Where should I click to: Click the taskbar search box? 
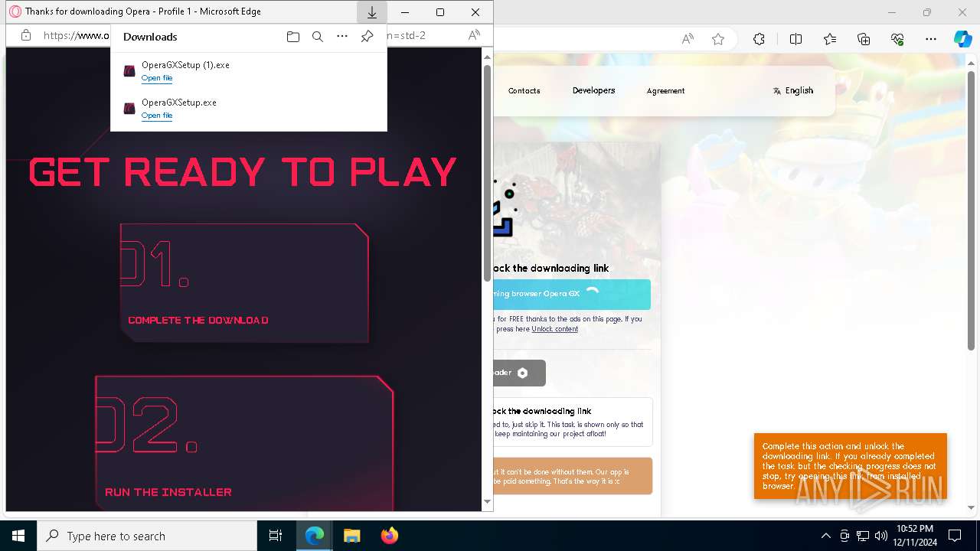[x=147, y=536]
